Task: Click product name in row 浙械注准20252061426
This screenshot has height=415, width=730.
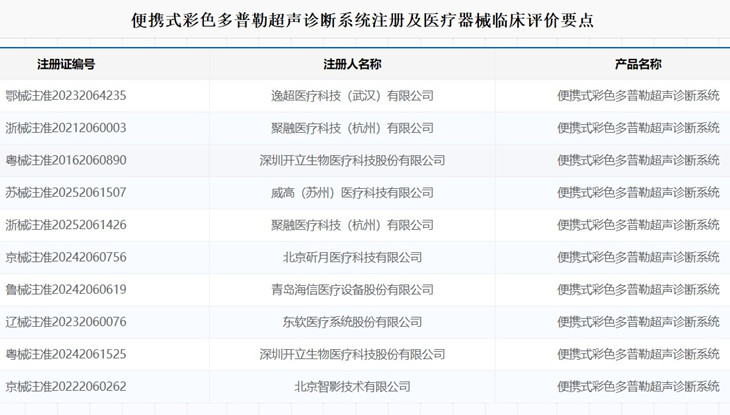Action: [638, 225]
